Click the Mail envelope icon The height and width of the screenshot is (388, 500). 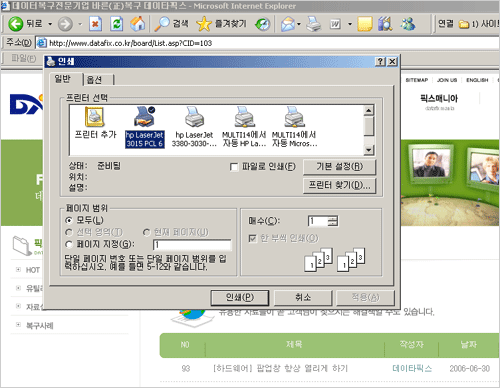(x=288, y=24)
